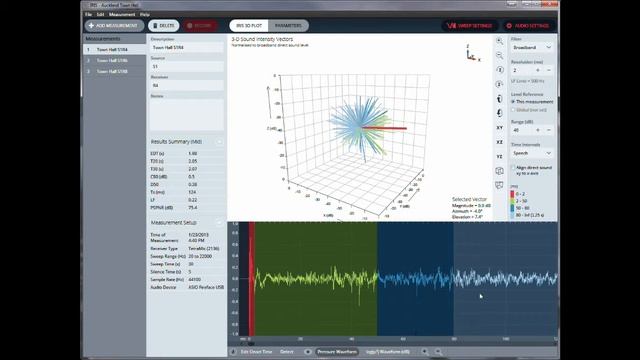Delete the selected measurement

(163, 25)
